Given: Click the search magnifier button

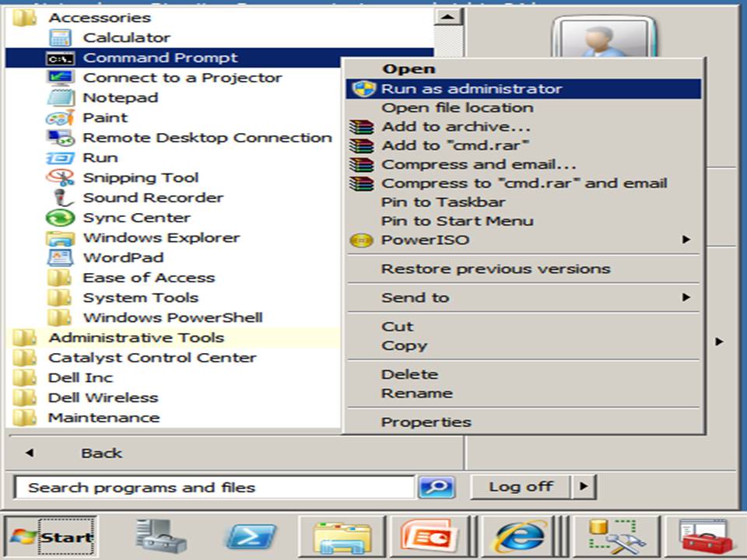Looking at the screenshot, I should pos(437,487).
